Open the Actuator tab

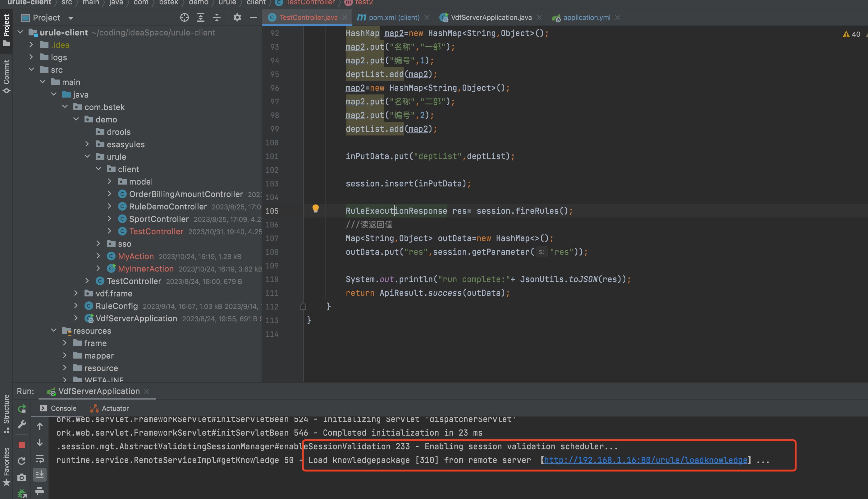point(115,408)
